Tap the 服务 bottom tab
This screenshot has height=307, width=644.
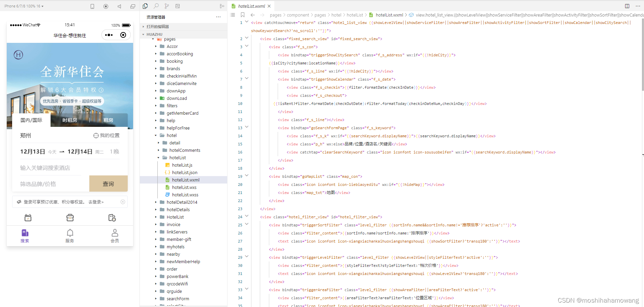point(70,236)
